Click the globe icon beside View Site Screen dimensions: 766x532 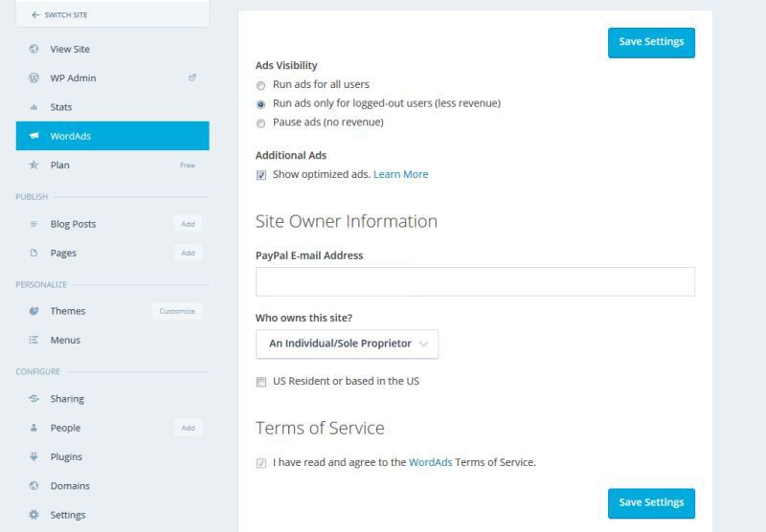34,49
